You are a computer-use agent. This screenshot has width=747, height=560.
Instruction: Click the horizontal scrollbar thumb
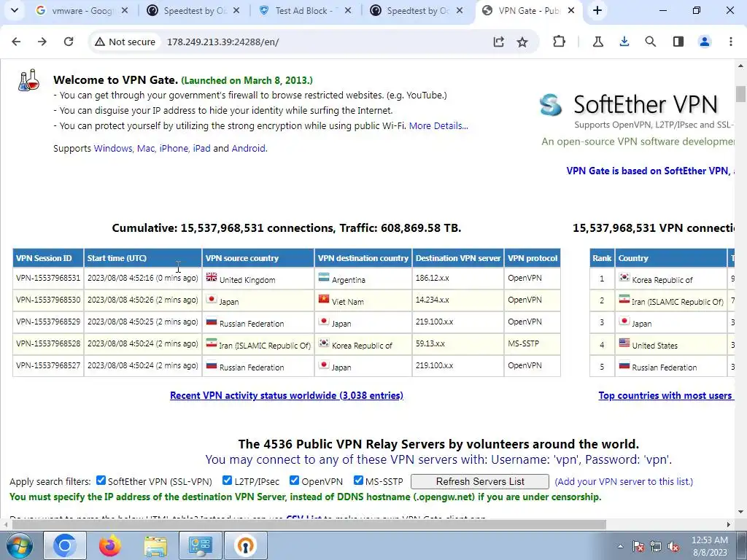(x=309, y=525)
